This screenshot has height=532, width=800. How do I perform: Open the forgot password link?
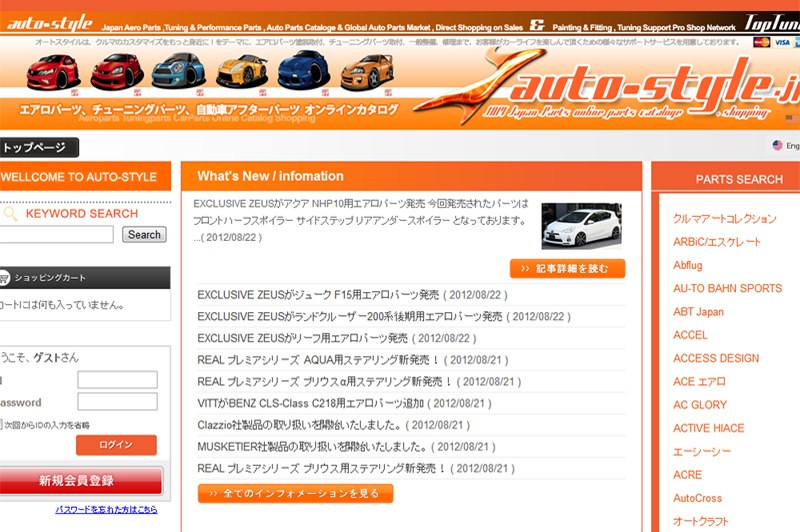106,510
